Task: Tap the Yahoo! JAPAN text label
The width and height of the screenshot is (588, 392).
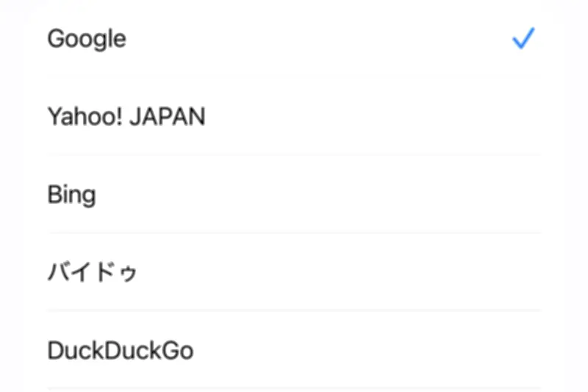Action: [x=126, y=116]
